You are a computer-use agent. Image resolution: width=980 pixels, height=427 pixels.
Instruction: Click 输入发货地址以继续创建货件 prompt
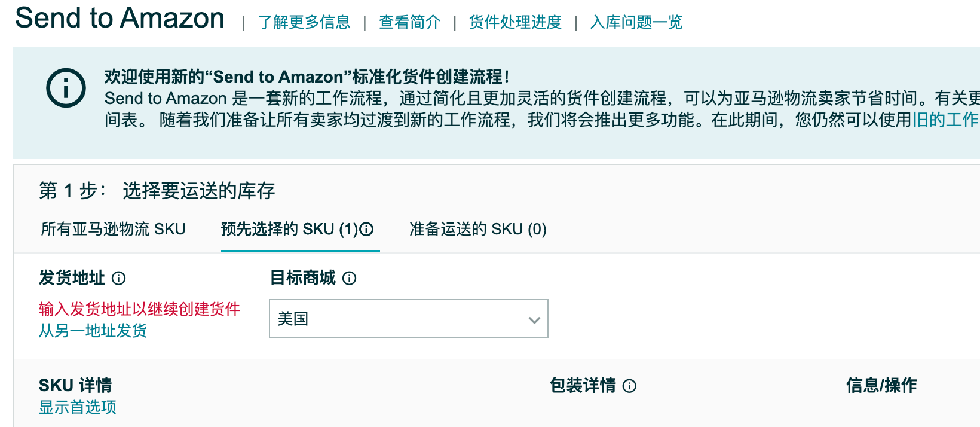point(139,309)
